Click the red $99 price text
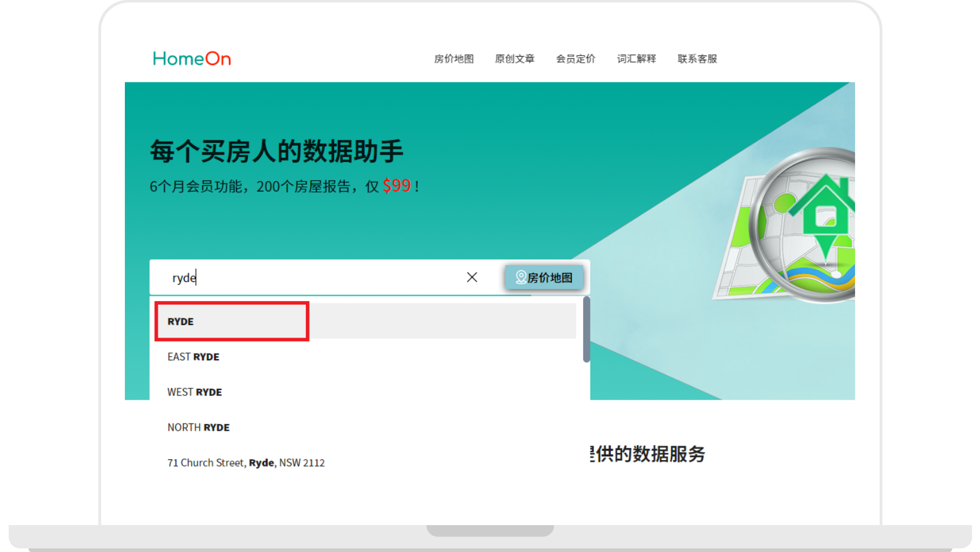The image size is (980, 552). click(x=397, y=186)
